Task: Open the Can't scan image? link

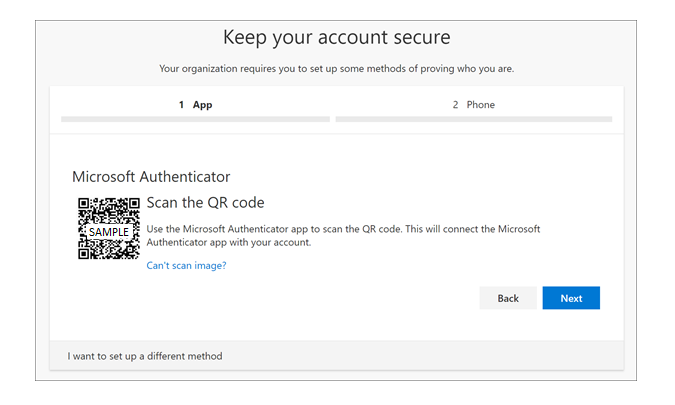Action: [186, 266]
